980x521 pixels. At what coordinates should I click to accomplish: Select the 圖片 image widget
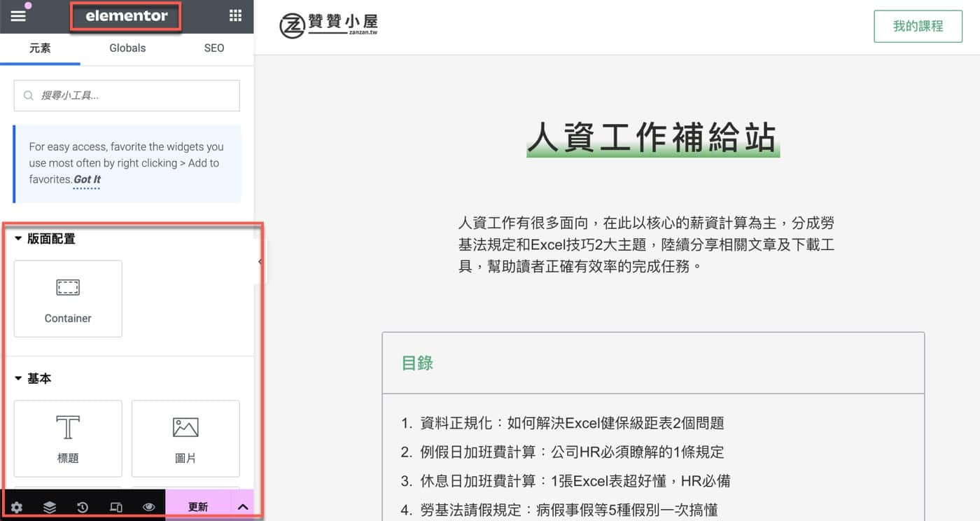(185, 438)
